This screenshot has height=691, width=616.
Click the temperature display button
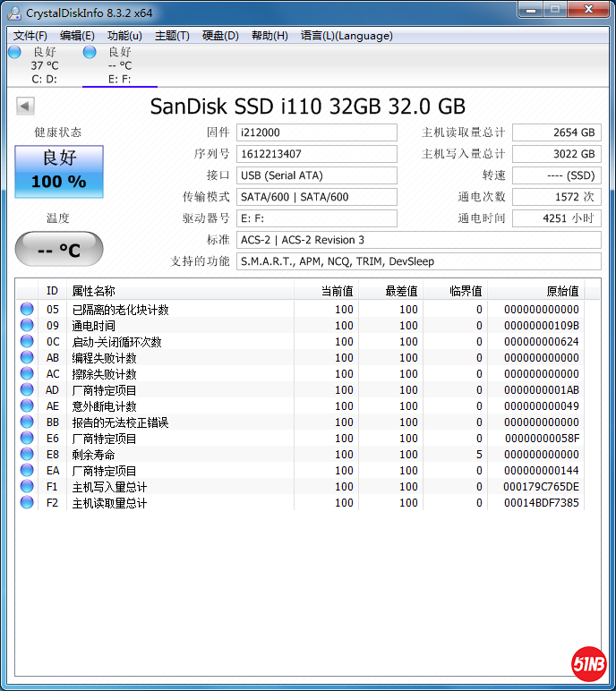[59, 250]
